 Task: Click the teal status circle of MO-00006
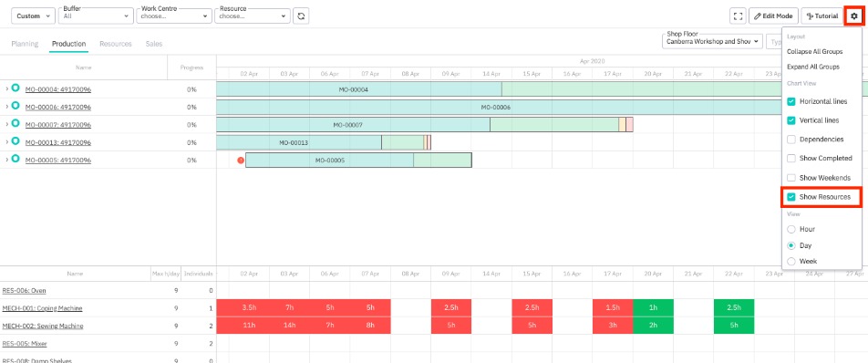(15, 106)
